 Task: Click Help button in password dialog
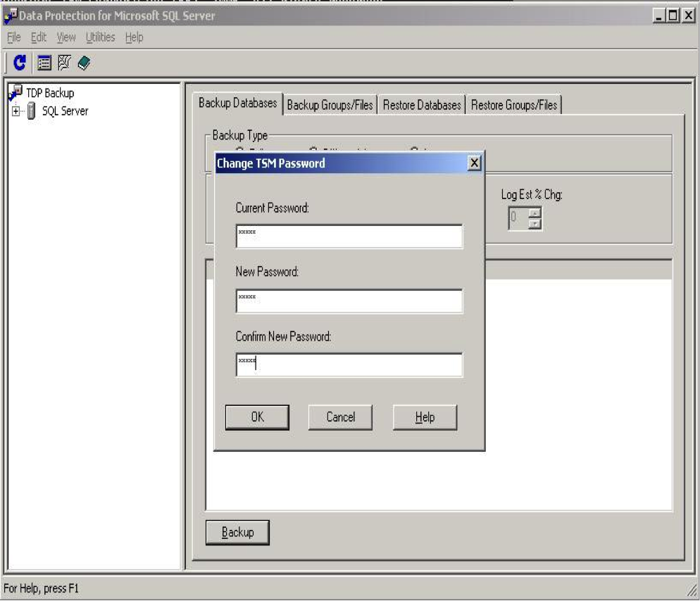(x=425, y=417)
